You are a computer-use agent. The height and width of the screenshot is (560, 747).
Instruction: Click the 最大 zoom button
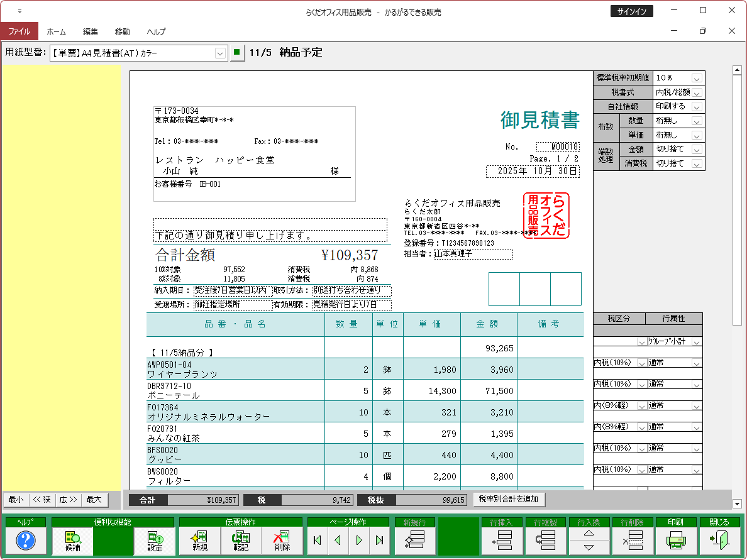[x=94, y=500]
